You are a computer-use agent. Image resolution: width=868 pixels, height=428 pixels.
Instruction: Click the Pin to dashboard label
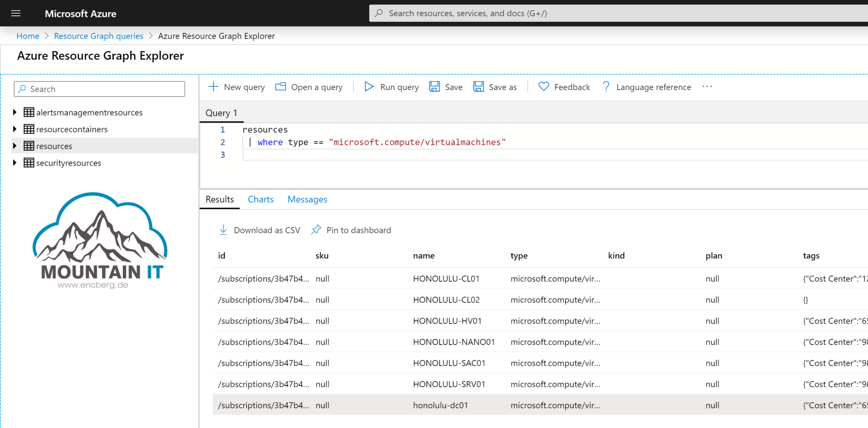tap(359, 230)
